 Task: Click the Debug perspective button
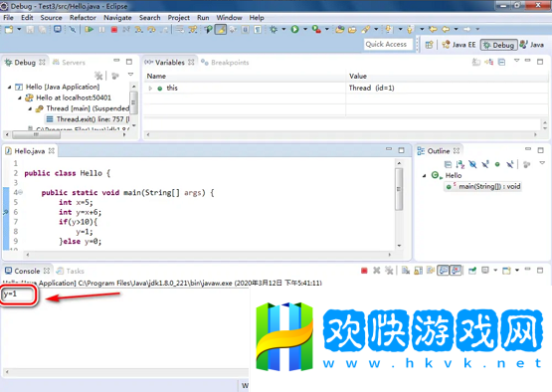[499, 45]
